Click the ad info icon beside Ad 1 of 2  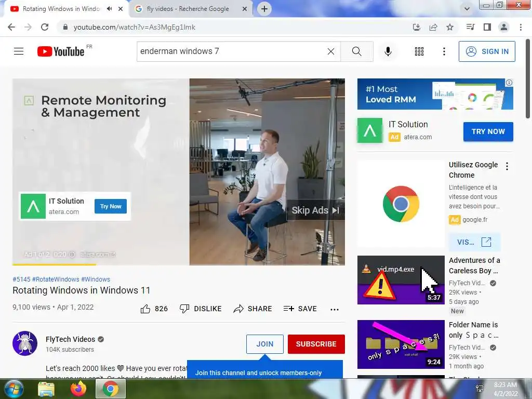click(x=72, y=254)
